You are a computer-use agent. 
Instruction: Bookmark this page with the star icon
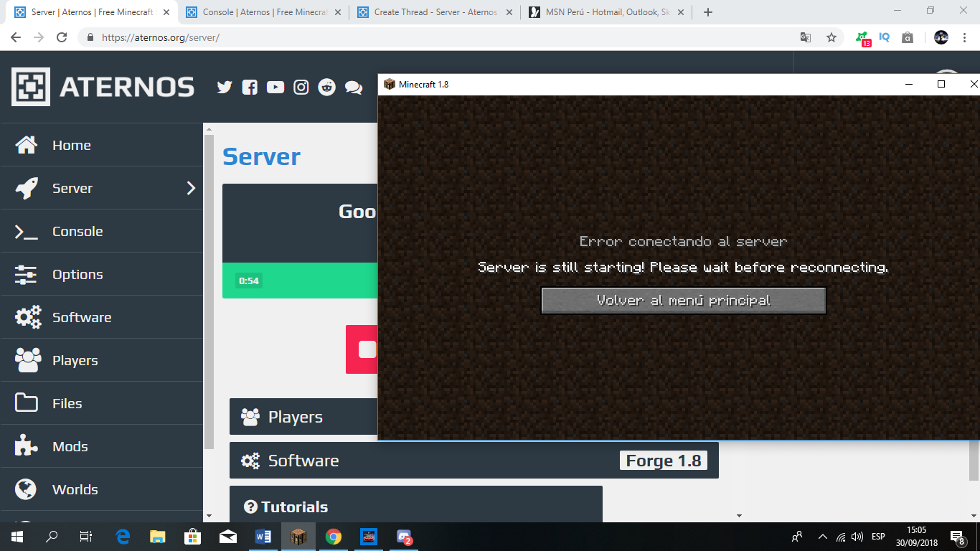pos(831,37)
